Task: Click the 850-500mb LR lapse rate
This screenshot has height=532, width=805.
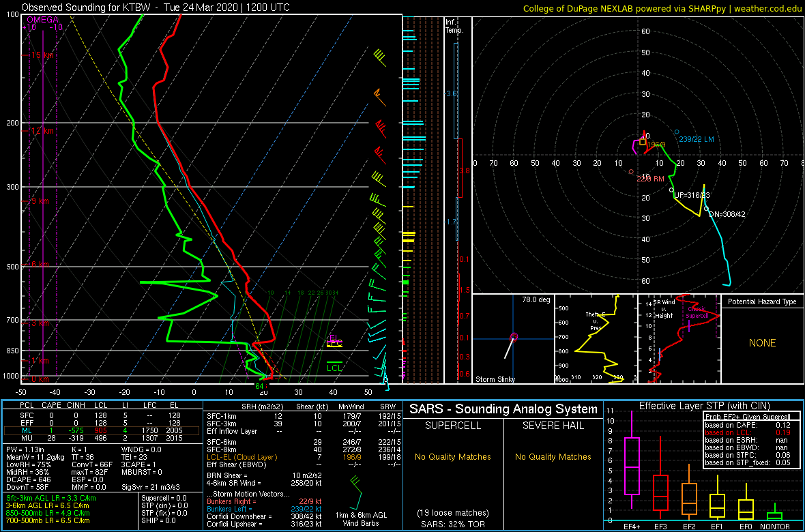Action: point(48,513)
